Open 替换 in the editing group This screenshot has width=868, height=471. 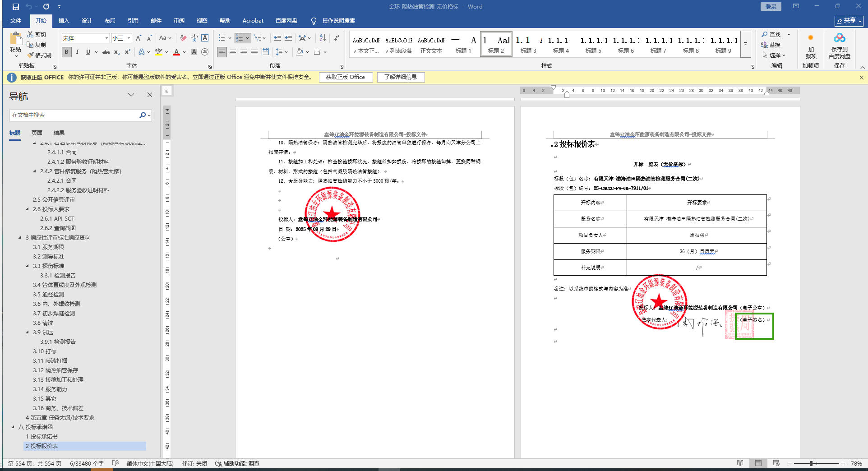click(771, 45)
